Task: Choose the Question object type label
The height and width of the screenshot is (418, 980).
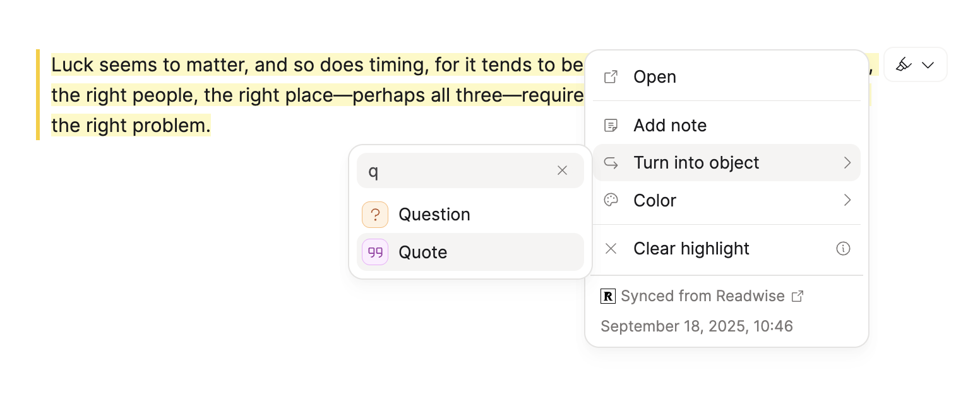Action: 434,215
